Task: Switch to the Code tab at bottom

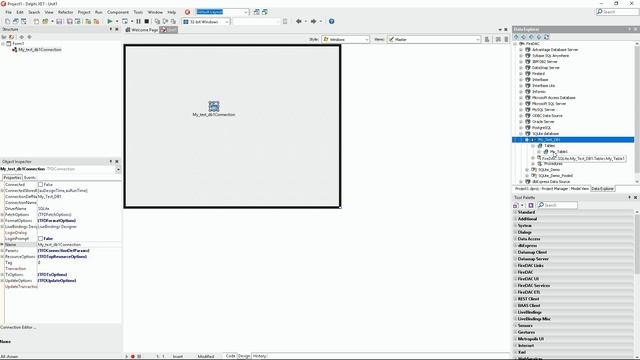Action: click(x=231, y=356)
